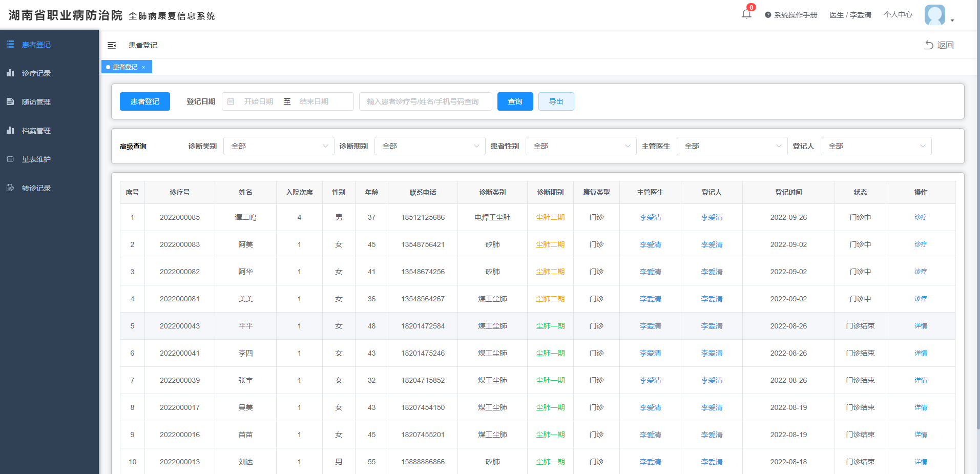Screen dimensions: 980x474
Task: Open 详情 for patient 平平
Action: click(x=921, y=326)
